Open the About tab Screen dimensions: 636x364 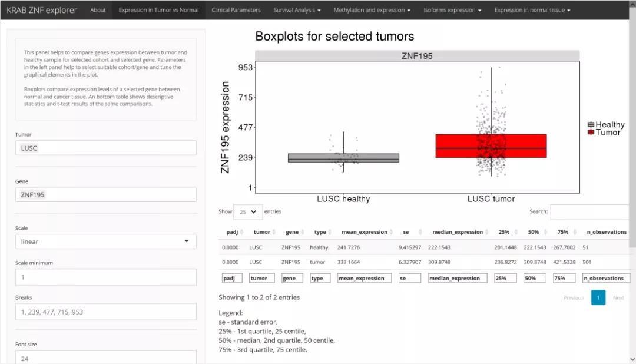coord(98,10)
